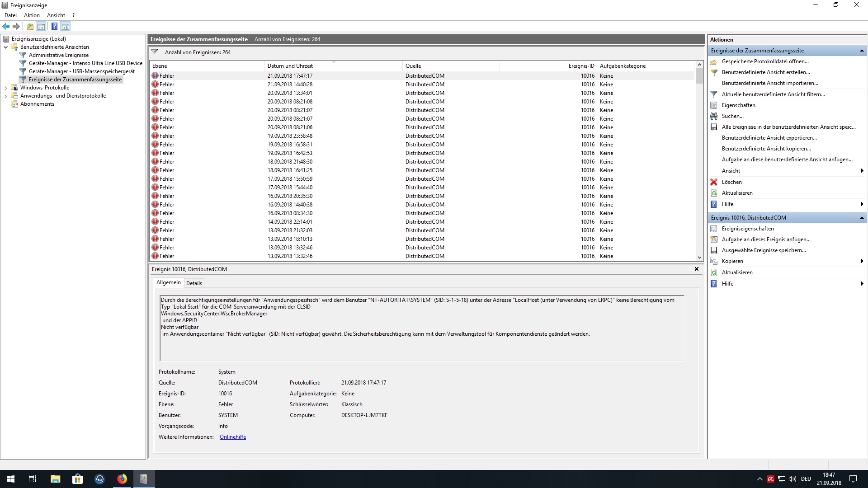Click Ereigniseigenschaften icon in actions pane
The image size is (868, 488).
[714, 229]
